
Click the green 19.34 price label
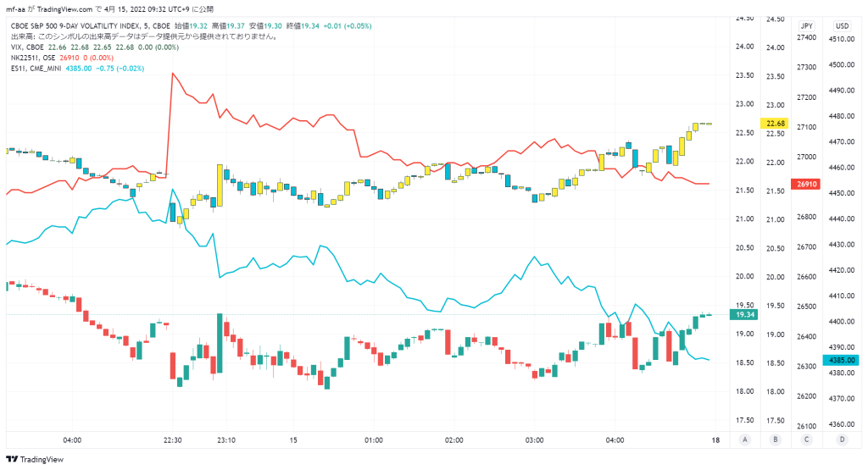(x=744, y=315)
